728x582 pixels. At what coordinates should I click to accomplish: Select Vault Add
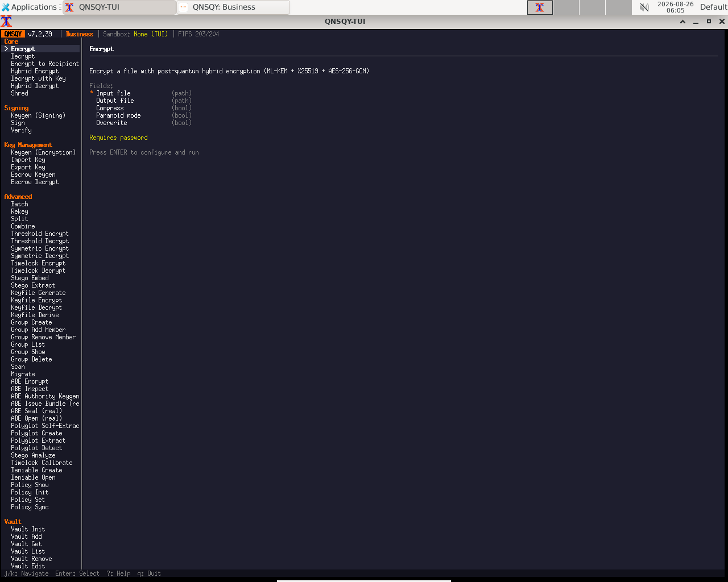pos(26,537)
